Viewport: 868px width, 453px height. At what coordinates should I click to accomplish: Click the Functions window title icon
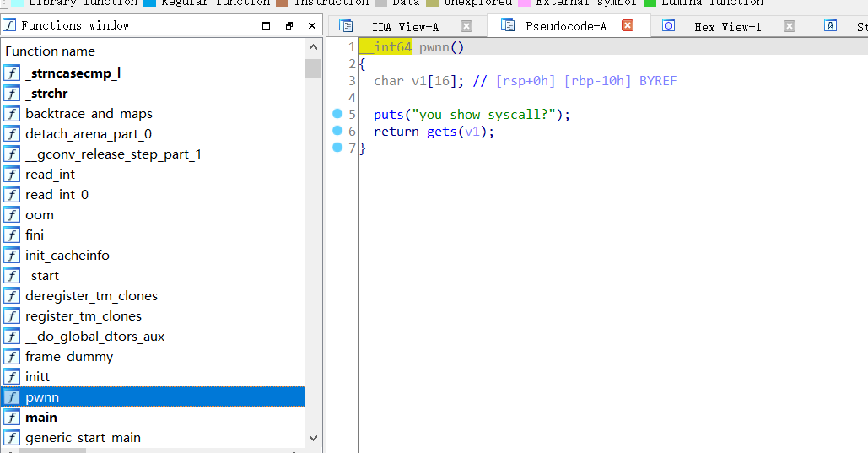tap(9, 25)
